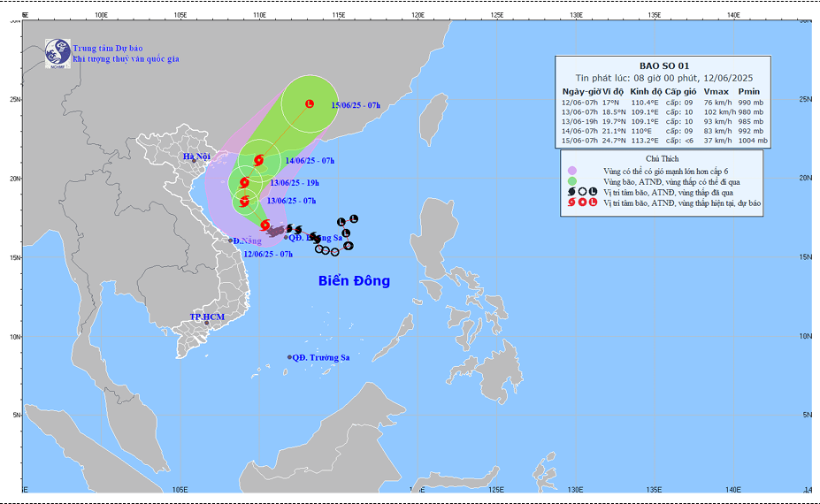The width and height of the screenshot is (820, 504).
Task: Click the black L symbol in the legend
Action: click(x=594, y=191)
